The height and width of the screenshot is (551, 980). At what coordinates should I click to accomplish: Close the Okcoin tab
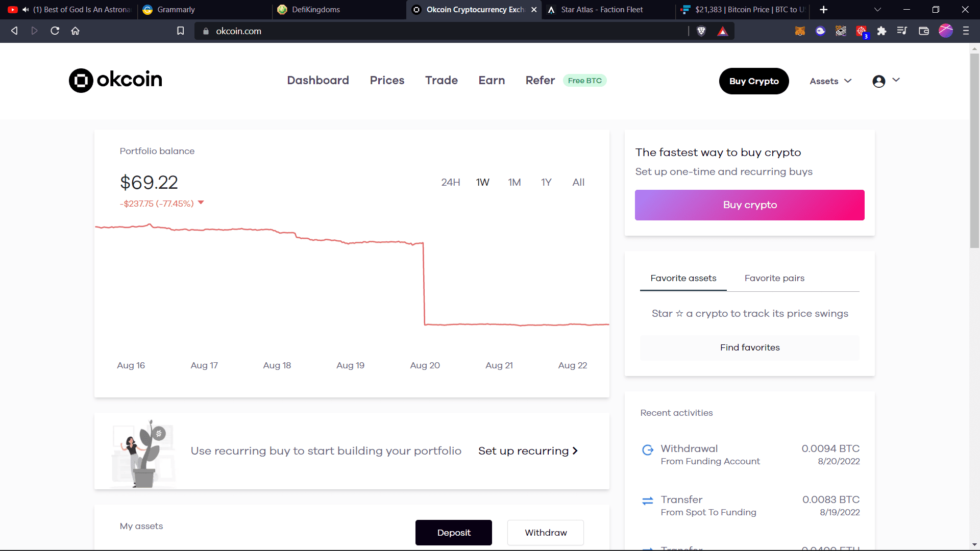534,10
